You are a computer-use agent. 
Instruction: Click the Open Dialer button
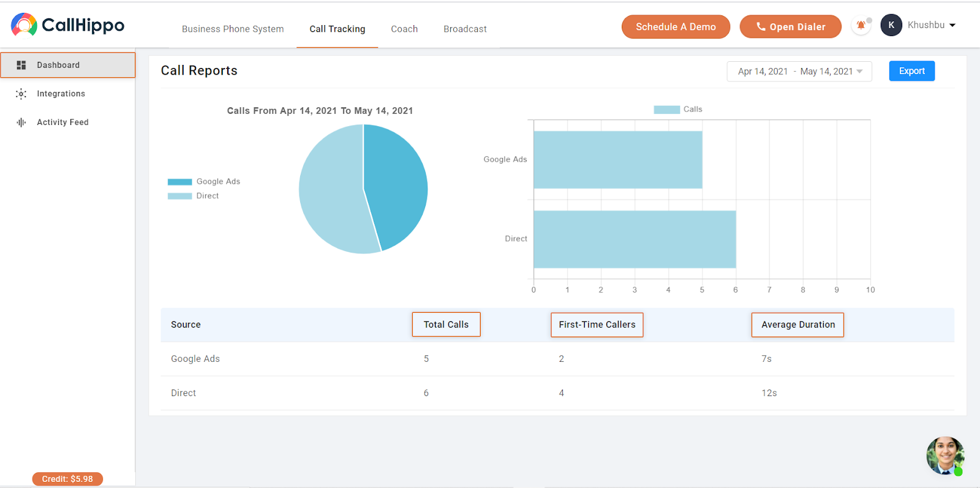coord(790,27)
